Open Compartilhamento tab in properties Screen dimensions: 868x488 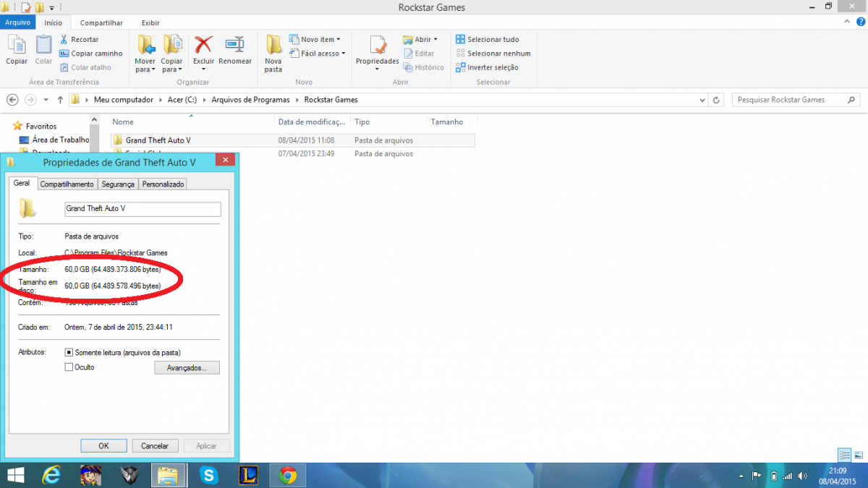pos(67,184)
